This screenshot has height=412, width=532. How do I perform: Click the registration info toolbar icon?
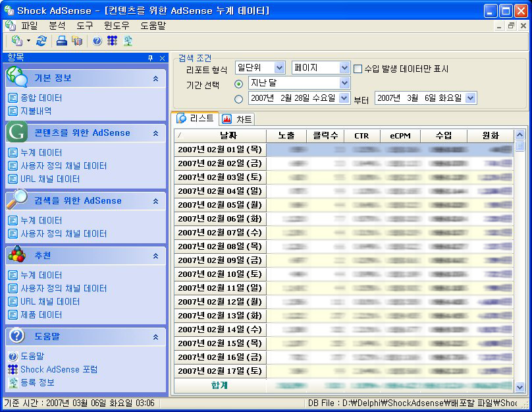point(128,41)
